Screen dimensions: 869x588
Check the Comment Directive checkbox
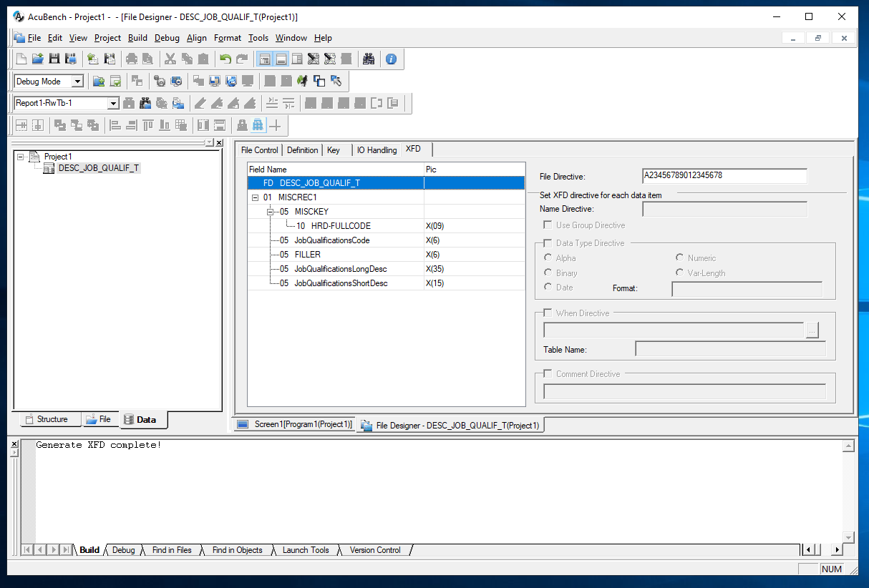tap(548, 374)
